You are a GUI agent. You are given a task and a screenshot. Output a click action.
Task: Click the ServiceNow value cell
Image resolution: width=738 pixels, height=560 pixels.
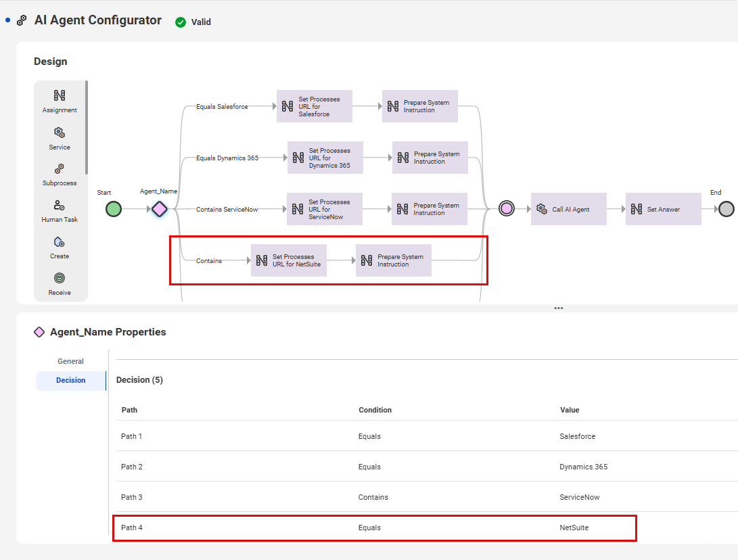580,497
